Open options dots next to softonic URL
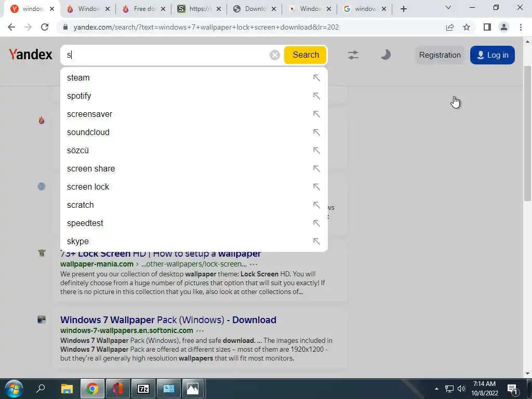Screen dimensions: 532x399 click(x=200, y=331)
